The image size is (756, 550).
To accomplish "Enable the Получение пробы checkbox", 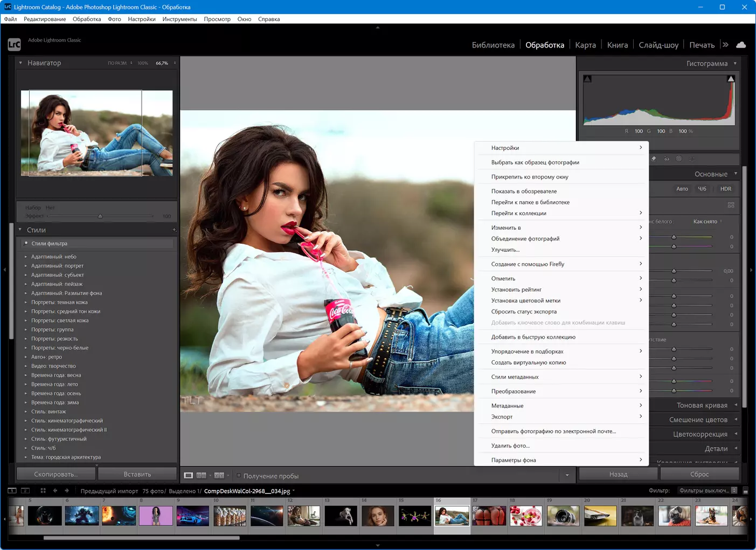I will pos(239,476).
